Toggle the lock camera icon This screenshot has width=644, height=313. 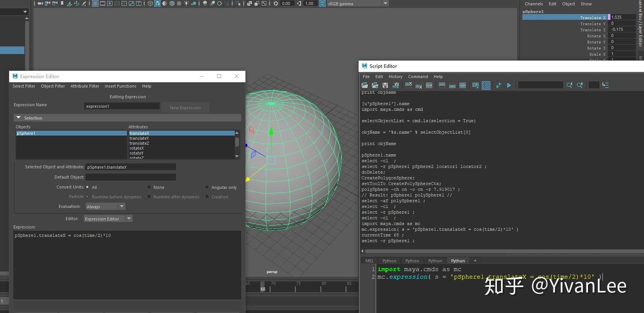(47, 3)
